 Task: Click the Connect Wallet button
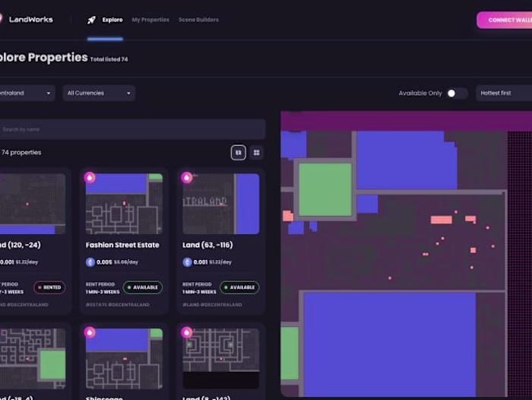pyautogui.click(x=505, y=20)
